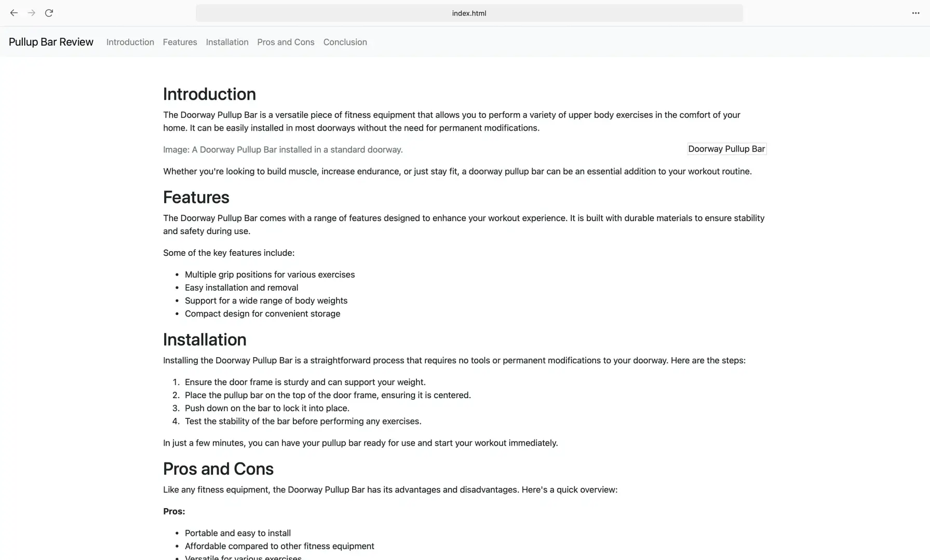Click the browser forward navigation icon
Image resolution: width=930 pixels, height=560 pixels.
click(31, 13)
